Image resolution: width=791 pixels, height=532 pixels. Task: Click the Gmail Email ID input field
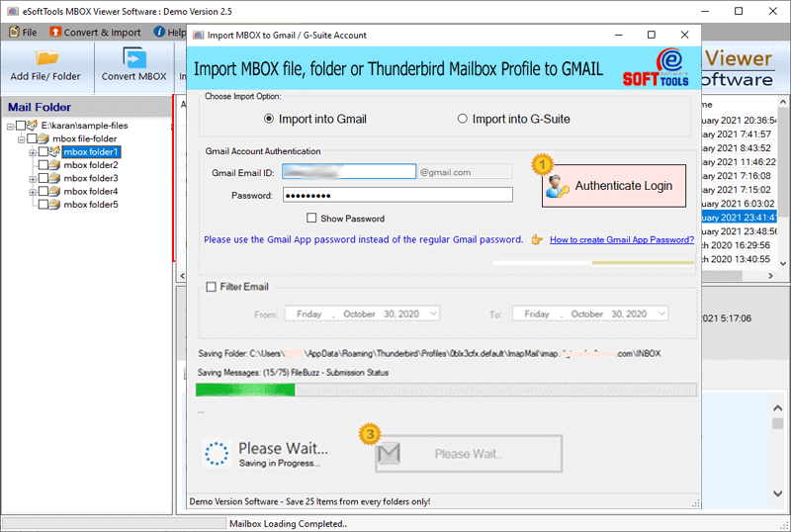click(349, 172)
